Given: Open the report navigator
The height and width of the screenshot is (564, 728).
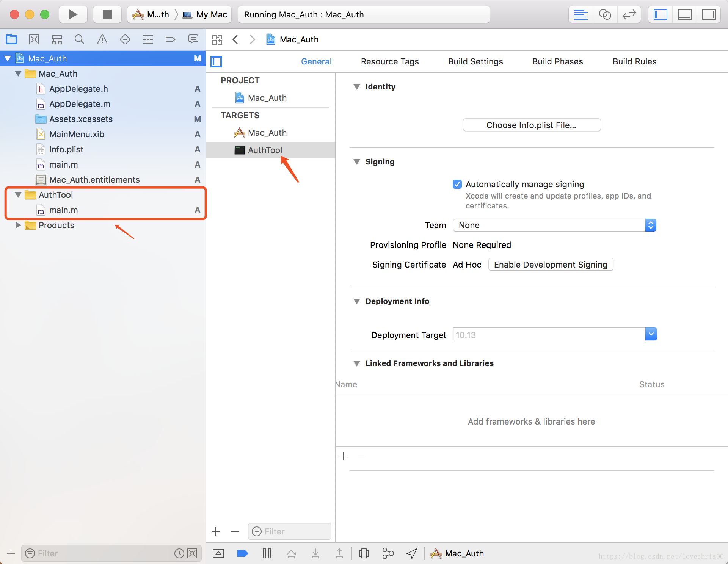Looking at the screenshot, I should click(193, 39).
